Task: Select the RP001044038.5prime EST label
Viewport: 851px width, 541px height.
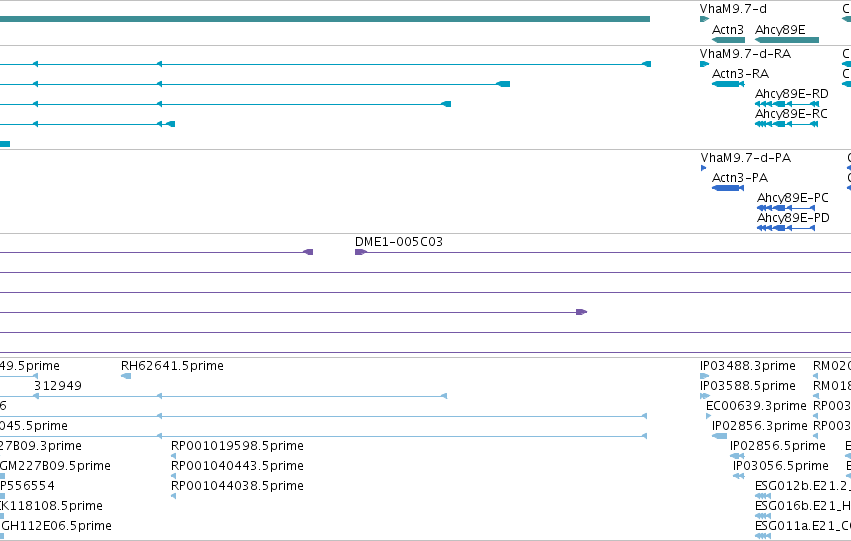Action: click(x=237, y=486)
